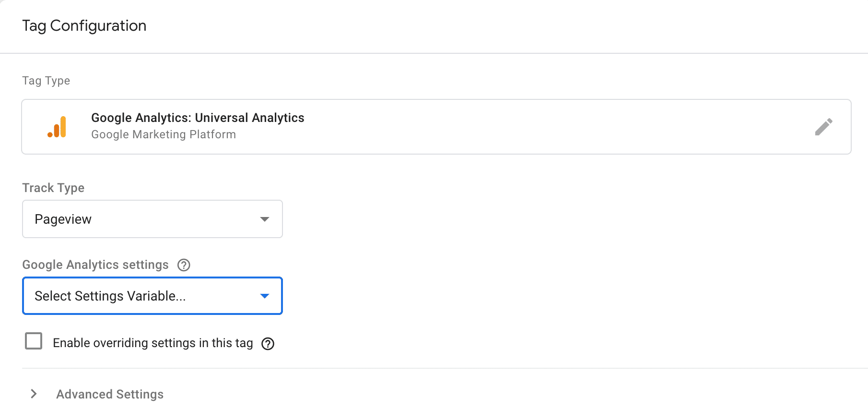Screen dimensions: 868x410
Task: Click the Track Type label
Action: click(53, 188)
